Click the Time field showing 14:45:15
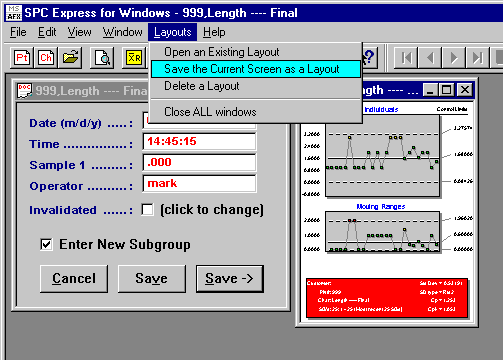 [x=199, y=141]
